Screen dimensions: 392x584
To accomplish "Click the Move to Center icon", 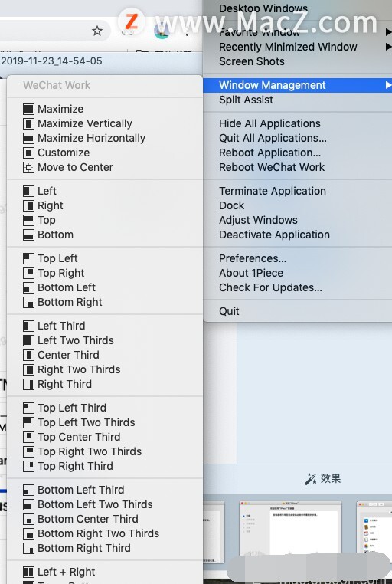I will click(x=28, y=168).
